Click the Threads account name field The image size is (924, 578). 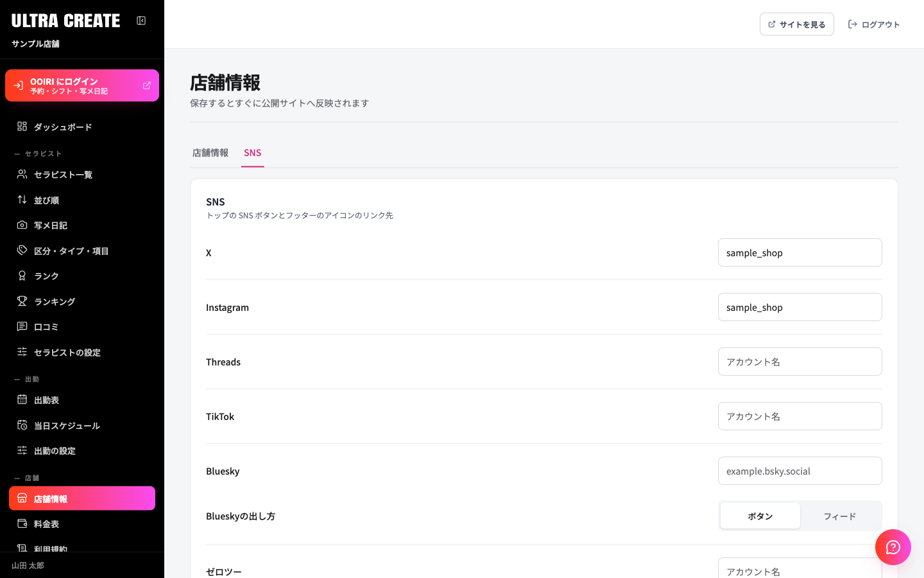pyautogui.click(x=800, y=362)
